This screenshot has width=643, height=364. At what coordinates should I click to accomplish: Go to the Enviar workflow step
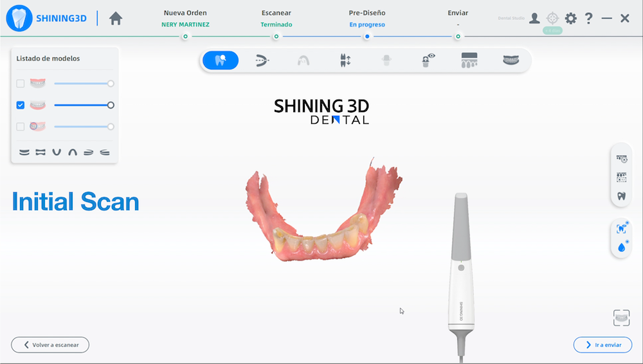[458, 36]
